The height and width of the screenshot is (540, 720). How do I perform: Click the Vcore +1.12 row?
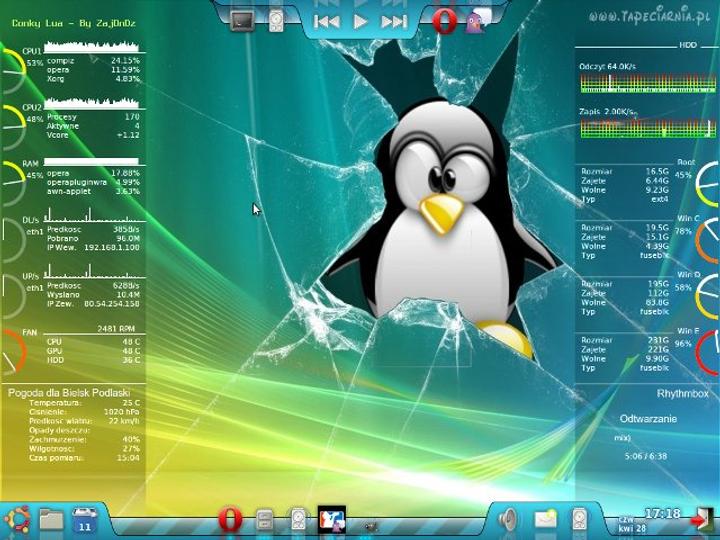tap(93, 135)
